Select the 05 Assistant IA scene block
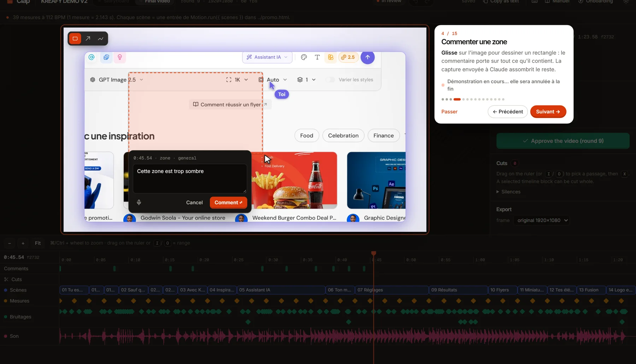 (x=281, y=290)
